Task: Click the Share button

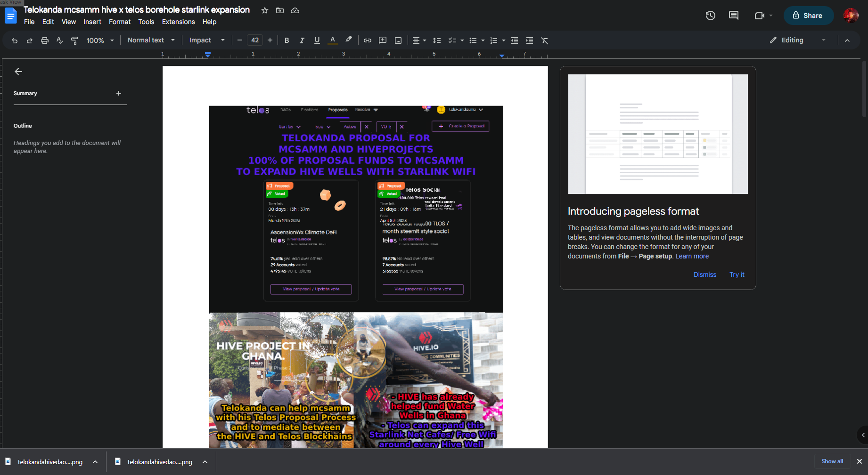Action: 808,16
